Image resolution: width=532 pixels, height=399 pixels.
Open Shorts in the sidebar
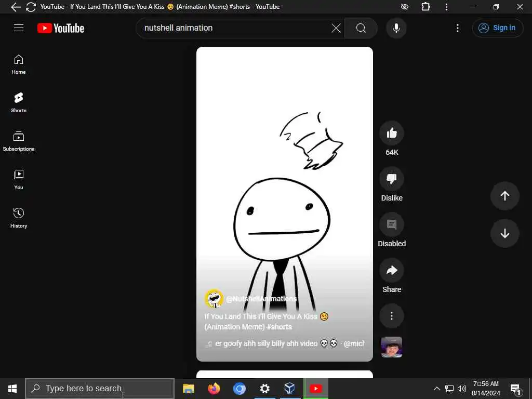coord(19,102)
